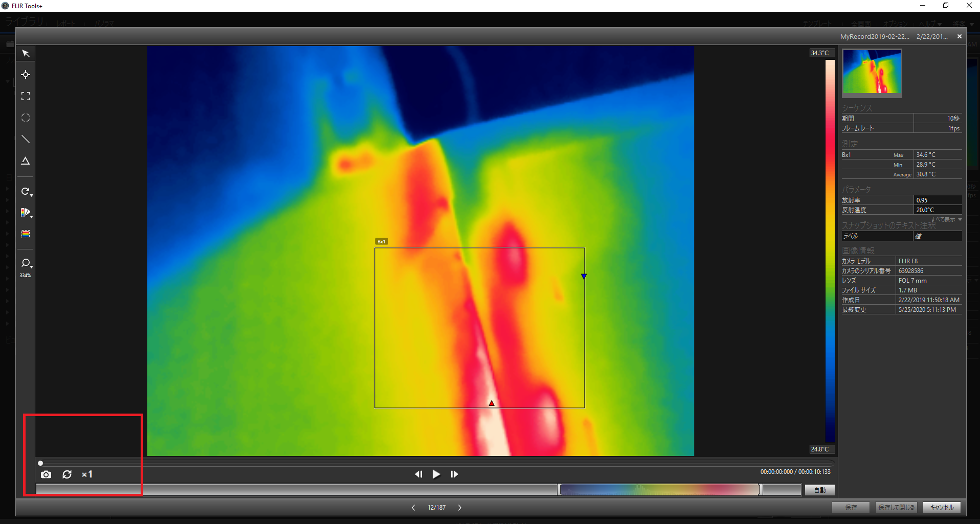This screenshot has width=980, height=524.
Task: Click the キャンセル button
Action: 942,507
